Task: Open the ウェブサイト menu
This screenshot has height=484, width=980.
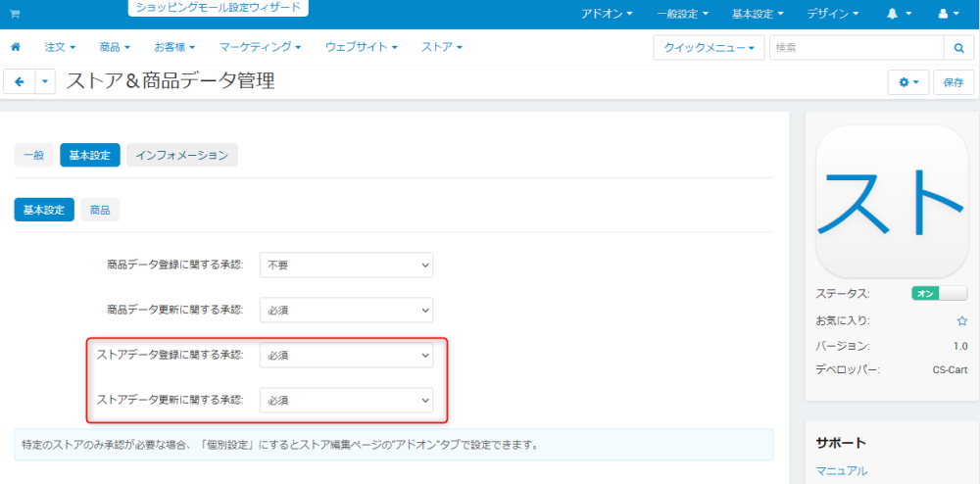Action: point(362,47)
